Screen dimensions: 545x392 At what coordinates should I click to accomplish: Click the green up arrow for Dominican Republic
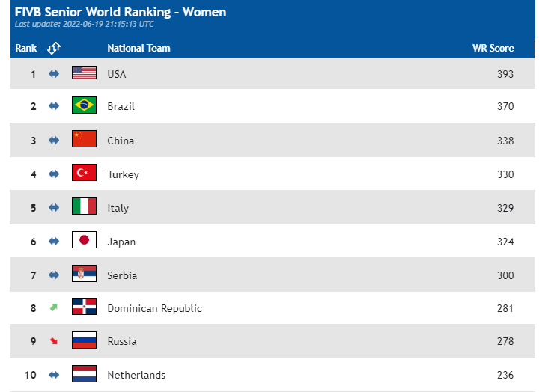point(54,307)
